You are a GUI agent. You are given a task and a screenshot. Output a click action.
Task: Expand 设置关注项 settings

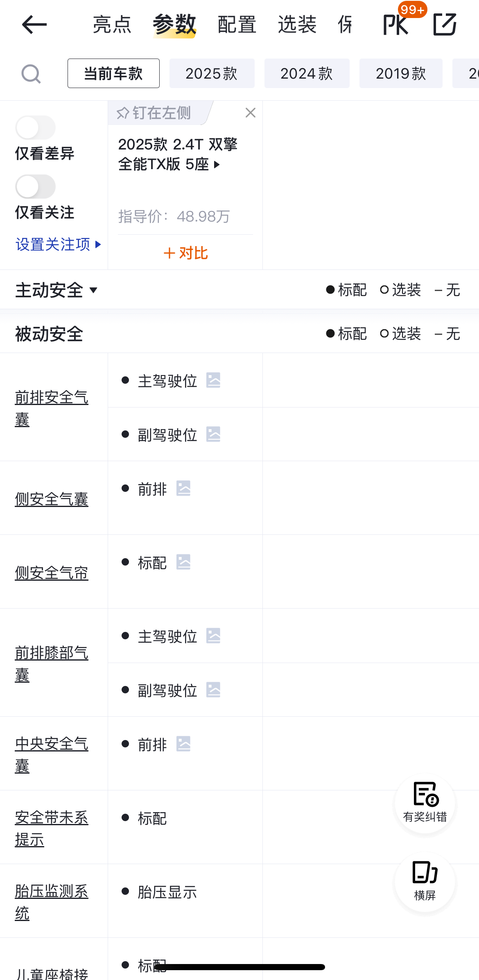(58, 244)
